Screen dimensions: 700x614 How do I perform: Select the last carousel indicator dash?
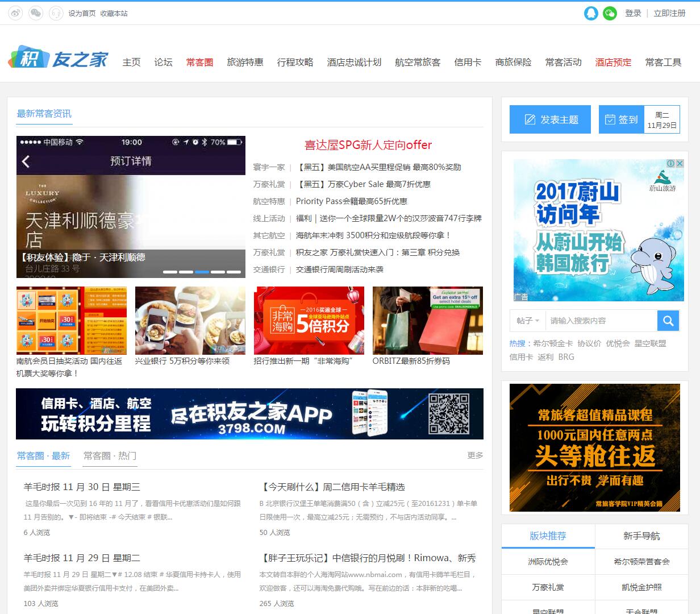[x=234, y=272]
